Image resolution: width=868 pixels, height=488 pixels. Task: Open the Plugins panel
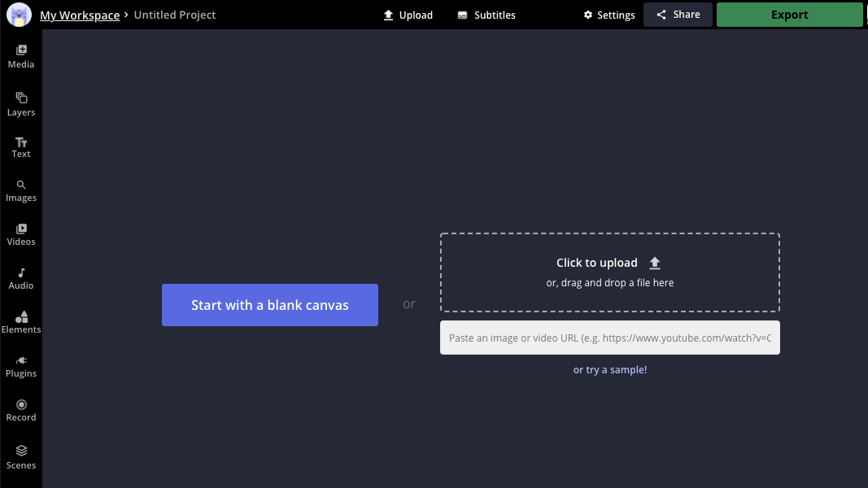point(20,365)
